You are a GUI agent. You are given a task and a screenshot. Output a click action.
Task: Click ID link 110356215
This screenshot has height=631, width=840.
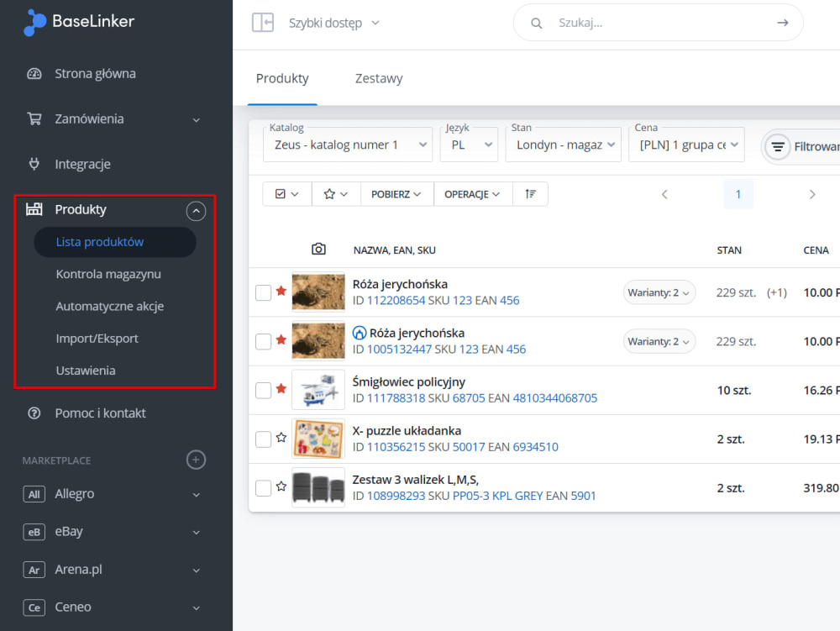pos(396,447)
